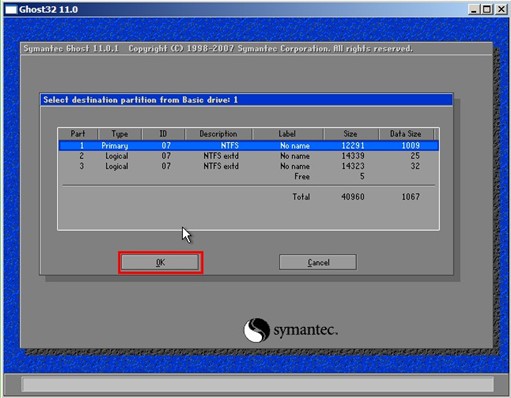
Task: Select partition 1 Primary NTFS row
Action: pyautogui.click(x=249, y=146)
